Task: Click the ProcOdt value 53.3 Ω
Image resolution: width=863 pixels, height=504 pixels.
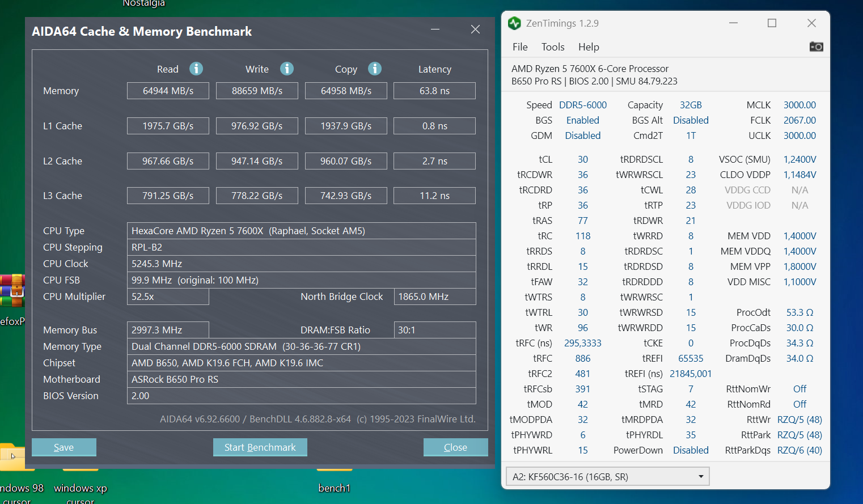Action: pyautogui.click(x=800, y=312)
